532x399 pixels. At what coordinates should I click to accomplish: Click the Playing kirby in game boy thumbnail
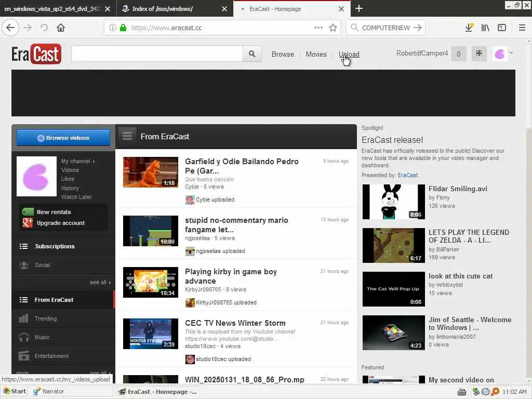tap(151, 282)
